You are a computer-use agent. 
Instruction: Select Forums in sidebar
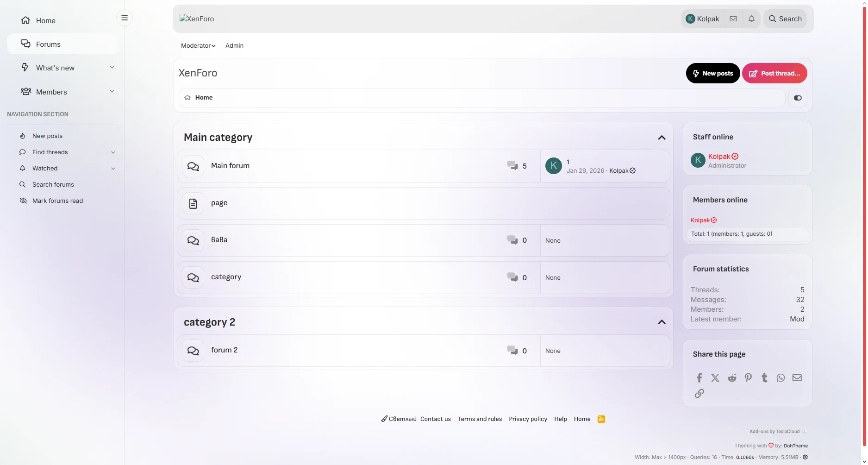point(62,44)
